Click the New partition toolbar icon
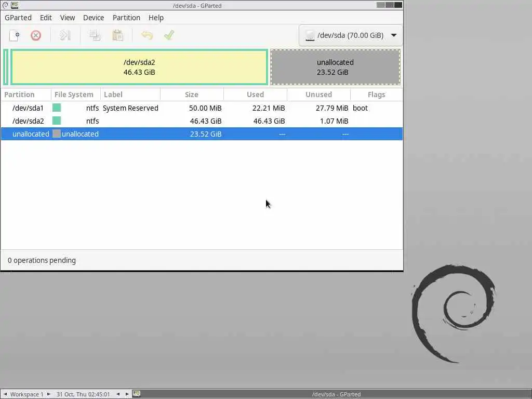The width and height of the screenshot is (532, 399). tap(14, 35)
